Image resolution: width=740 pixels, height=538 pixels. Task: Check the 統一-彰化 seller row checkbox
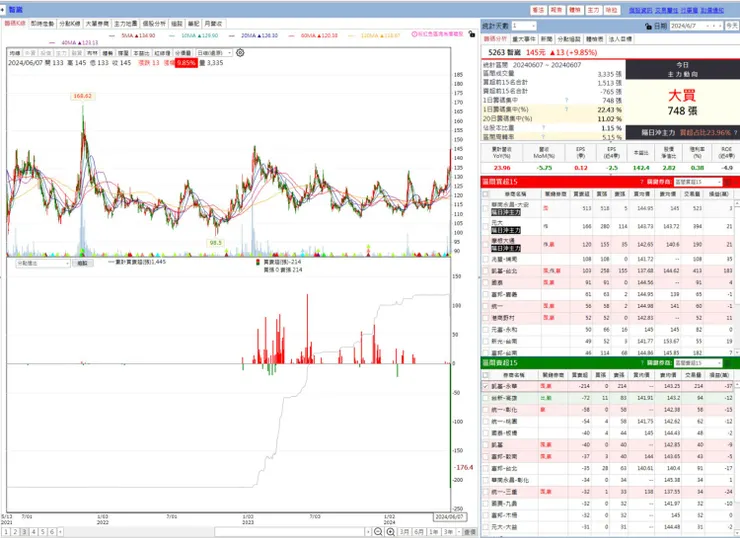[x=486, y=410]
